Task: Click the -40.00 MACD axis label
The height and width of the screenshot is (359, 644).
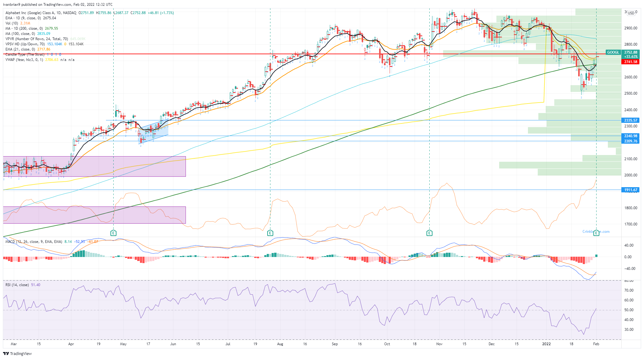Action: [630, 269]
